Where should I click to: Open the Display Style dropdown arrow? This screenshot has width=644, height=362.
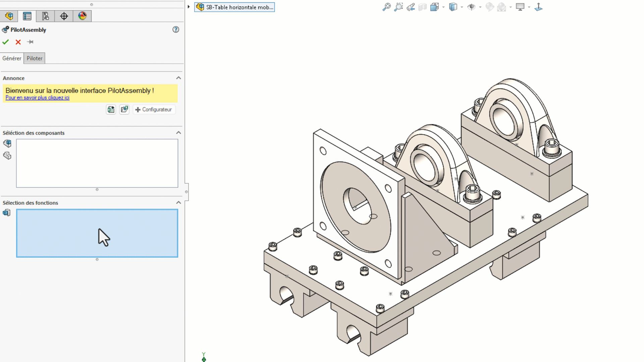tap(462, 7)
